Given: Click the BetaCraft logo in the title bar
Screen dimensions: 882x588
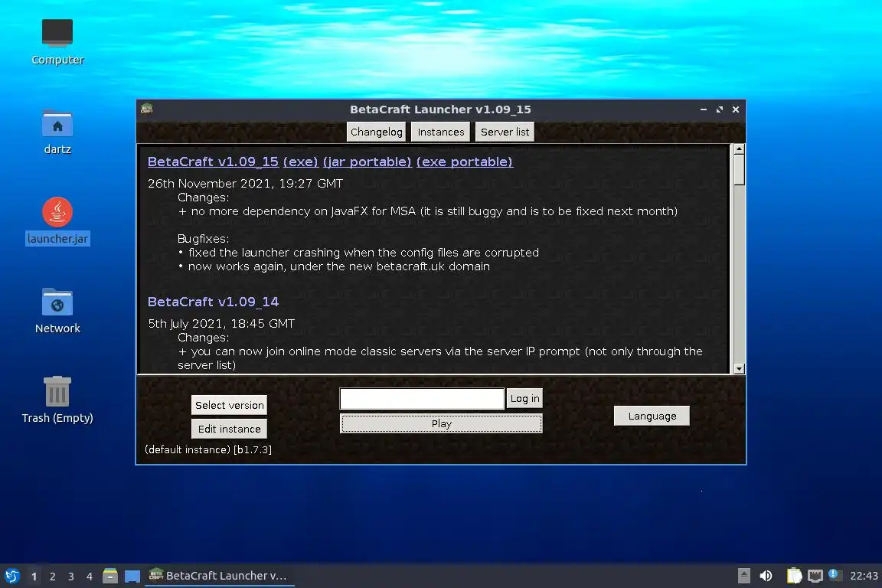Looking at the screenshot, I should 147,109.
